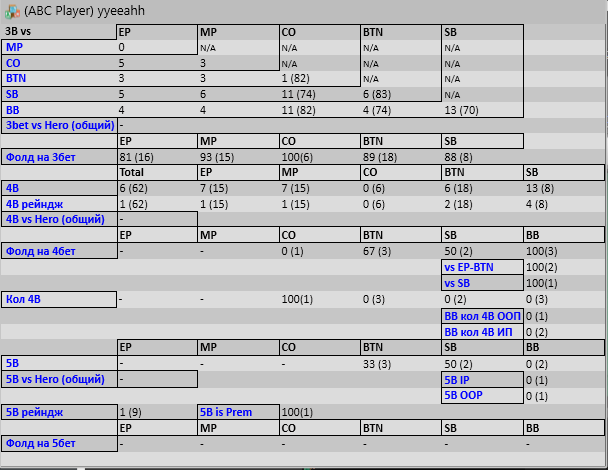The height and width of the screenshot is (470, 608).
Task: Click the '67 (3)' fold to 4bet value
Action: (377, 251)
